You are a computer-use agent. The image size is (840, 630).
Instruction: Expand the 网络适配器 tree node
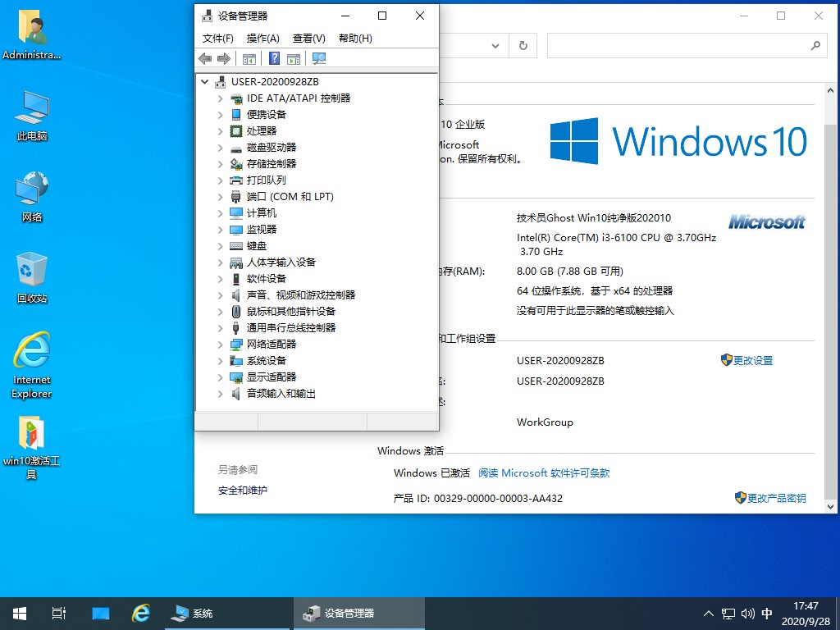coord(220,345)
